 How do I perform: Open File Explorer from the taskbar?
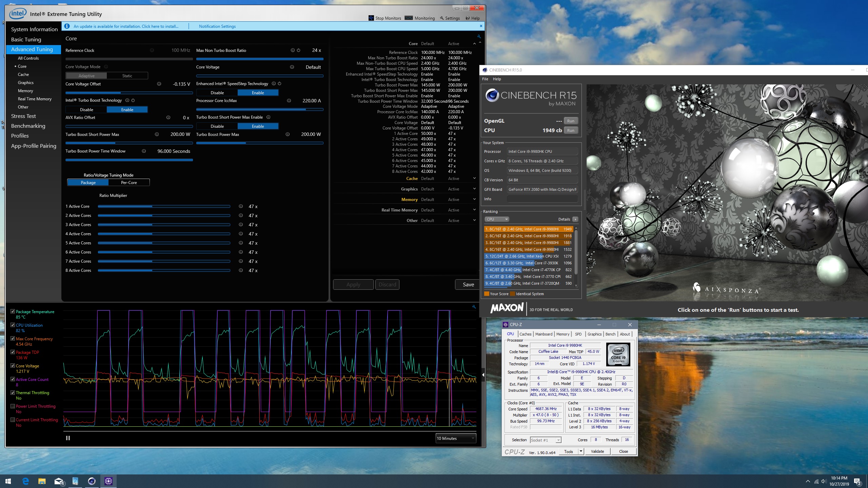pos(42,481)
